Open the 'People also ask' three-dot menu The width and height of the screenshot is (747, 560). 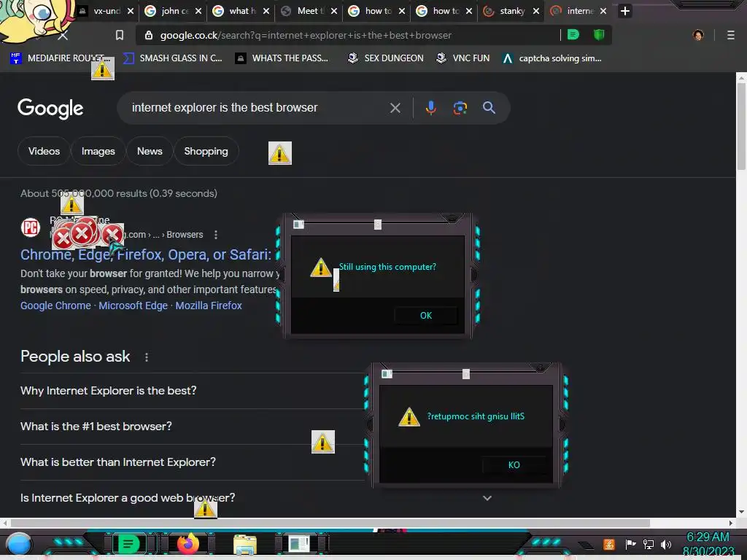tap(146, 357)
